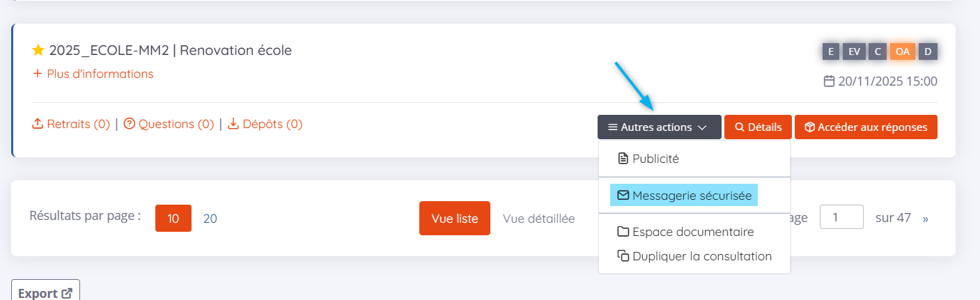The image size is (980, 300).
Task: Open Retraits (0) link
Action: pos(71,125)
